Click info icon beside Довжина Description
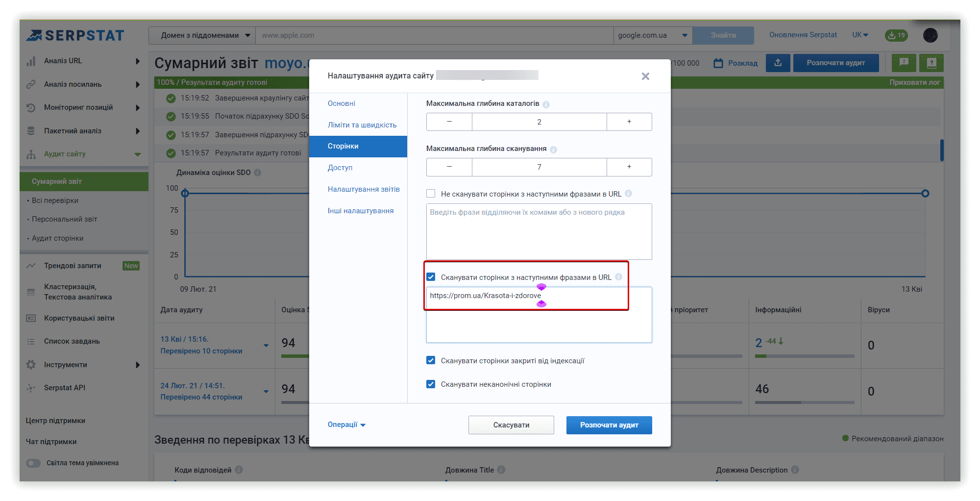This screenshot has height=501, width=980. [x=795, y=470]
